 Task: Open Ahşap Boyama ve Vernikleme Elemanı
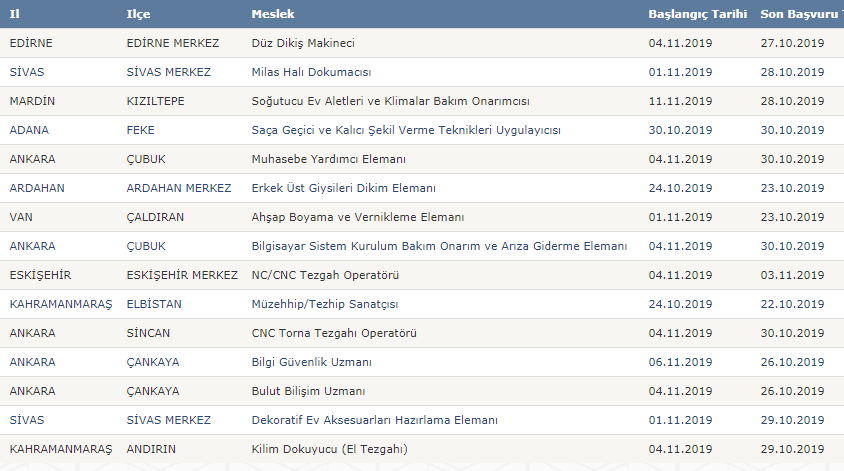pyautogui.click(x=357, y=217)
